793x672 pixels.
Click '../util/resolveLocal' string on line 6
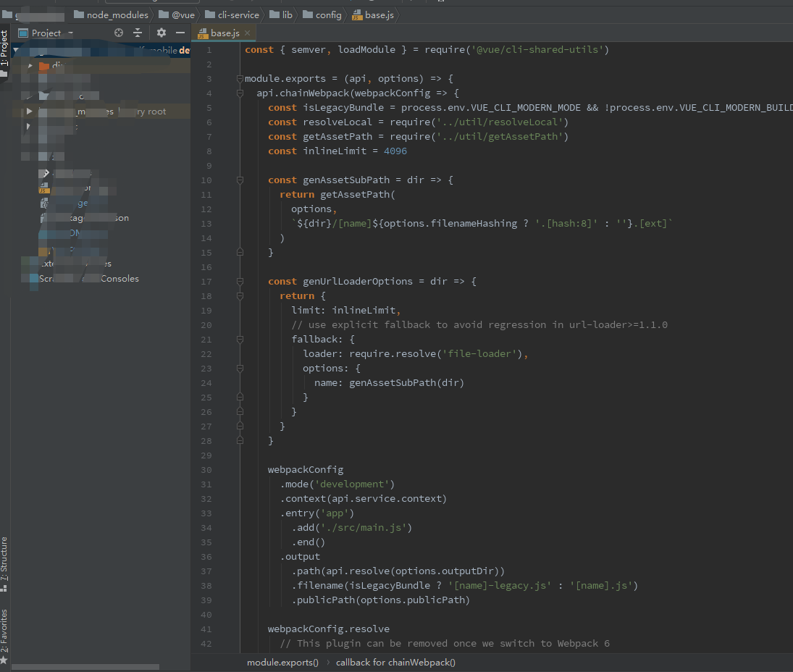point(499,122)
